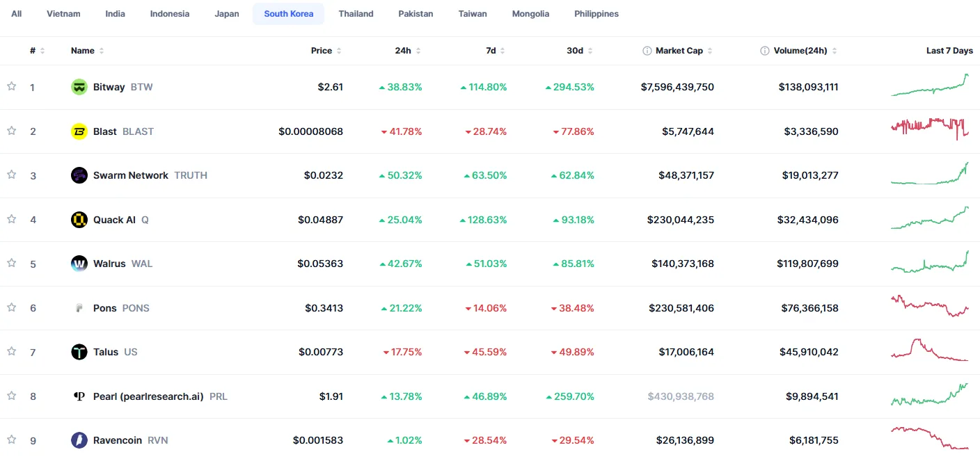Screen dimensions: 980x459
Task: Switch to the Japan tab
Action: 227,14
